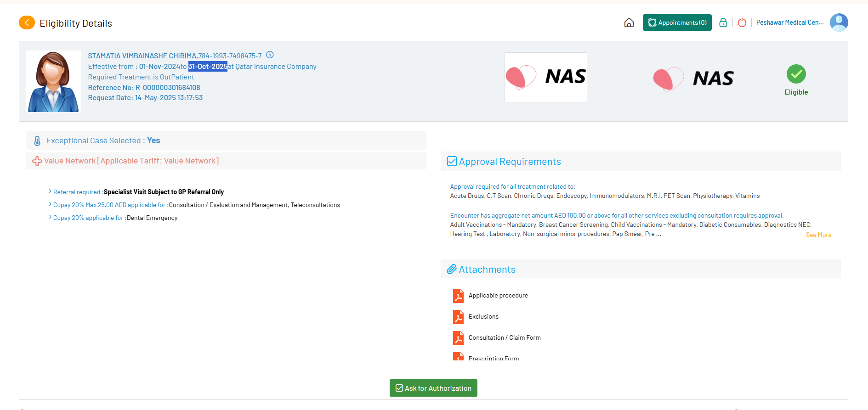The height and width of the screenshot is (410, 868).
Task: Click the Value Network cross icon
Action: 37,161
